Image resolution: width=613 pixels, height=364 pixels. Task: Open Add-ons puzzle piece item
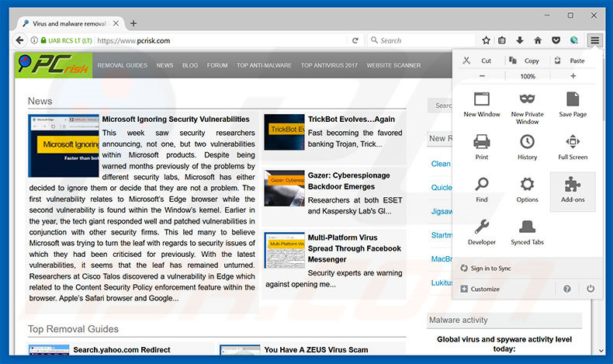(x=573, y=192)
